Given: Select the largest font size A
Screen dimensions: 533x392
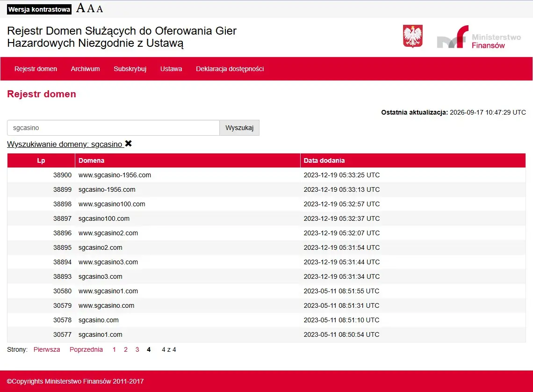Looking at the screenshot, I should click(80, 8).
